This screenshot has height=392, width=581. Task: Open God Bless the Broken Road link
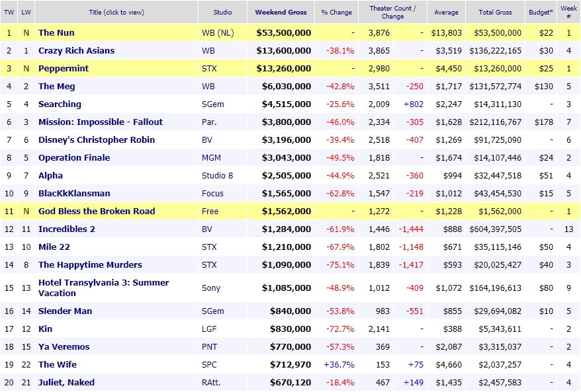pos(97,211)
